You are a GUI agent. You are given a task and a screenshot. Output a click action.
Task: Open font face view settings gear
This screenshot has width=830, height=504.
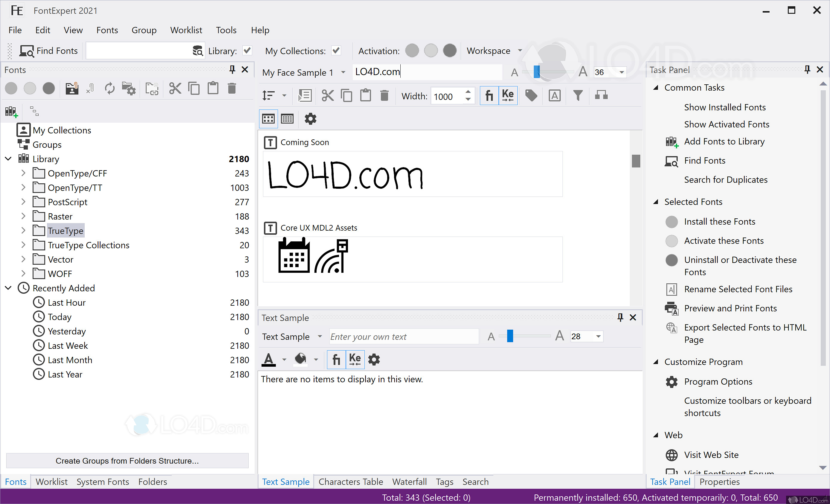click(310, 118)
